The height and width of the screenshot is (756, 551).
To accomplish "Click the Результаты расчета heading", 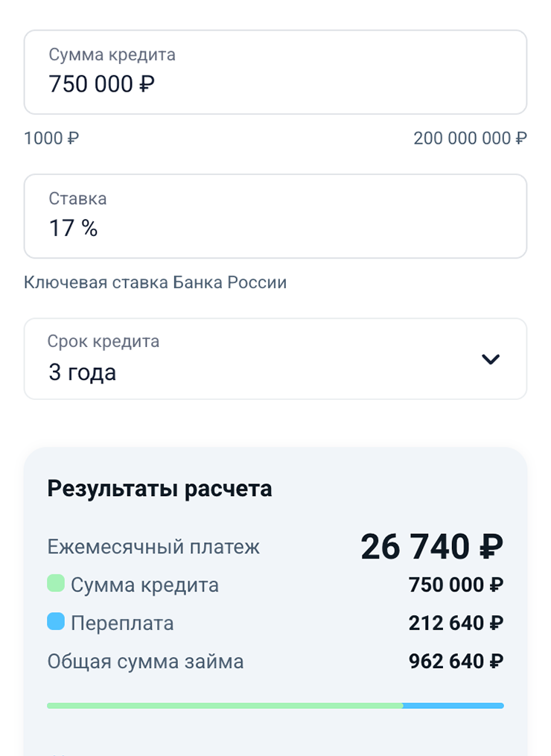I will [x=159, y=489].
